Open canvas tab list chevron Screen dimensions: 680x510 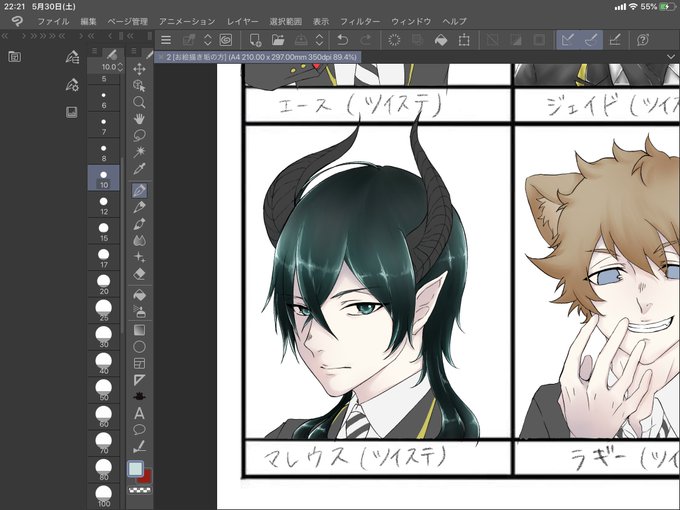670,57
